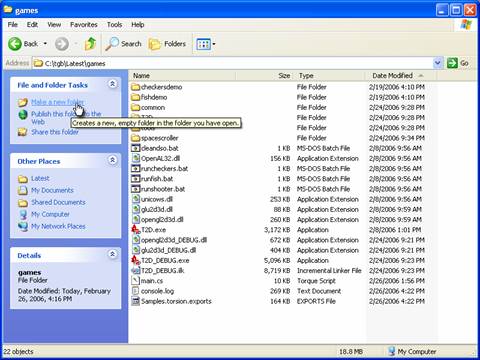
Task: Go up one folder level
Action: [90, 44]
